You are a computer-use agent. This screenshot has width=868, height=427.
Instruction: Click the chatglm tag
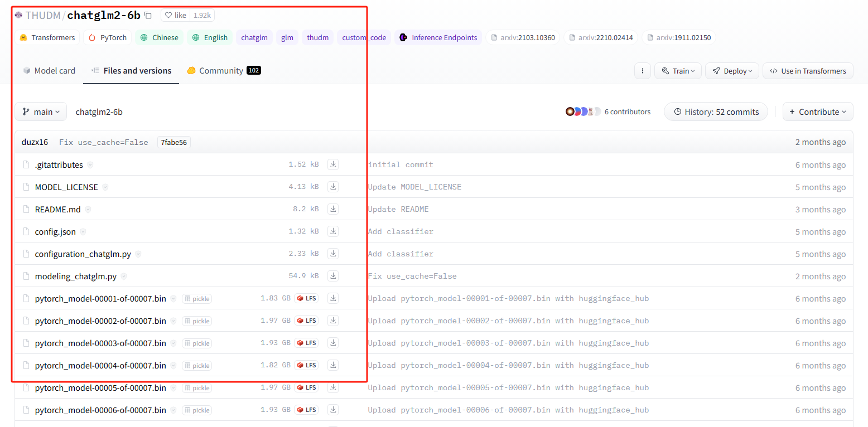[x=254, y=37]
